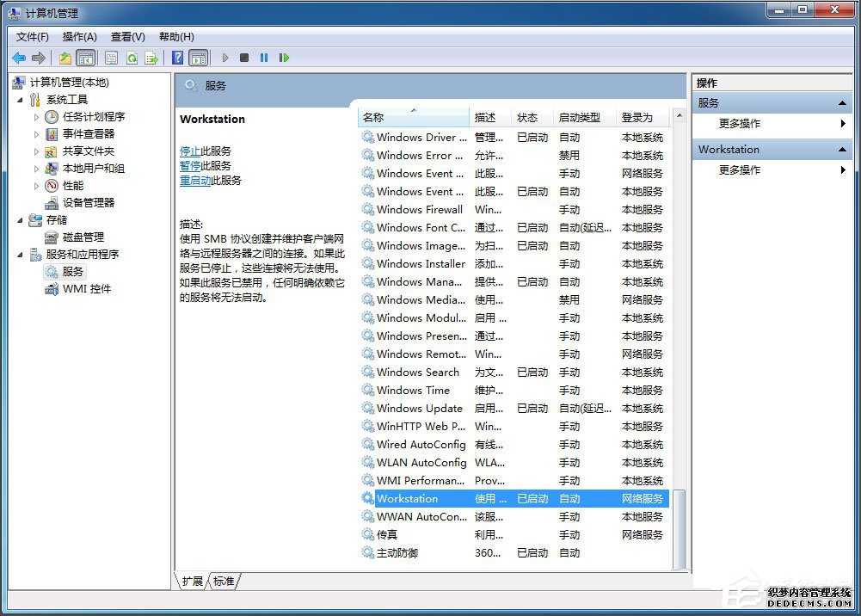Open the 查看(V) menu
The image size is (861, 616).
point(128,37)
